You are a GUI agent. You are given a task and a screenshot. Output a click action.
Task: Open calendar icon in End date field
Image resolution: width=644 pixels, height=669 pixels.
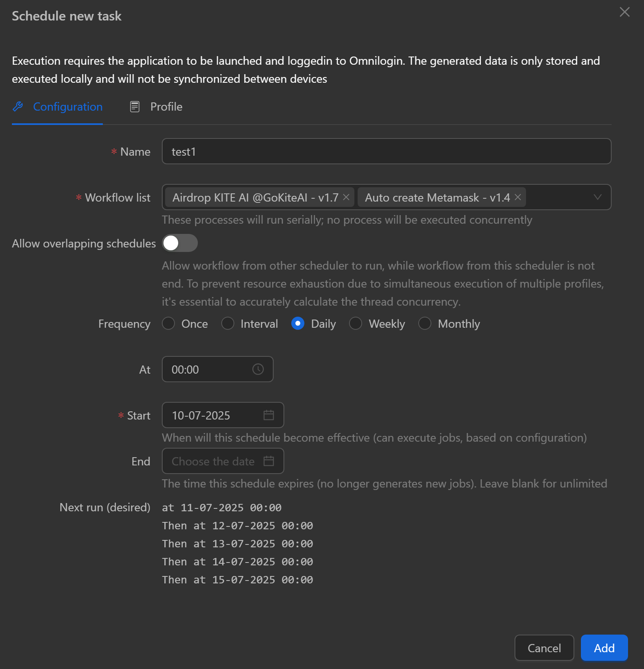coord(269,461)
